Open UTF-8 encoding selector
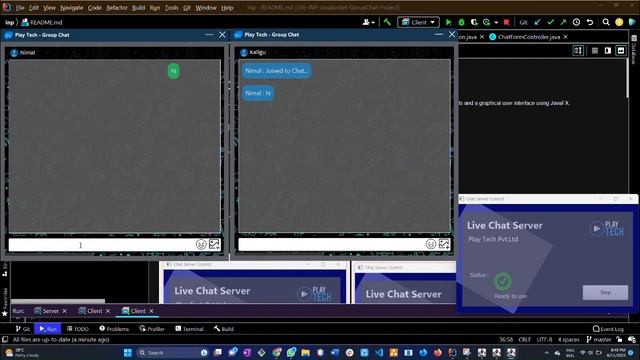The height and width of the screenshot is (360, 640). pyautogui.click(x=544, y=340)
